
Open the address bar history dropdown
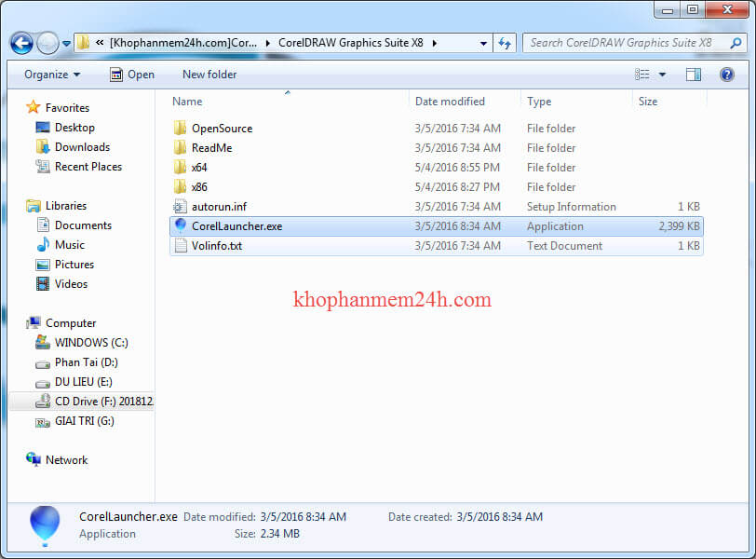pyautogui.click(x=483, y=43)
